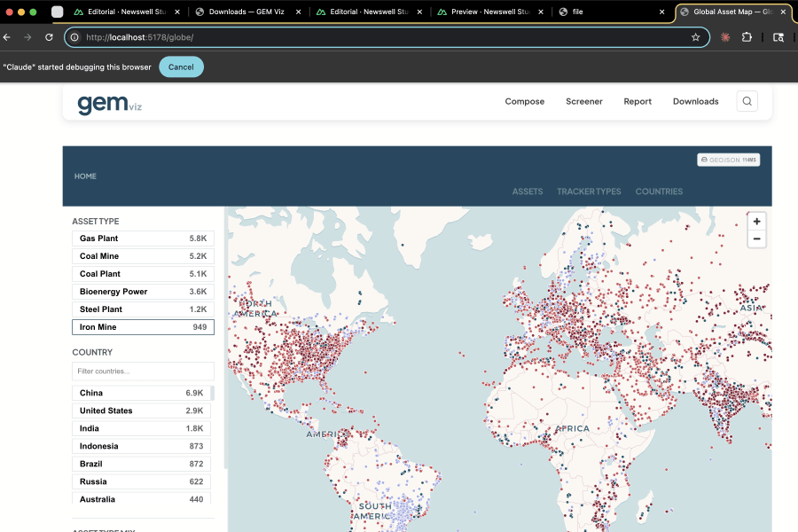This screenshot has height=532, width=798.
Task: Filter map by Australia
Action: tap(141, 498)
